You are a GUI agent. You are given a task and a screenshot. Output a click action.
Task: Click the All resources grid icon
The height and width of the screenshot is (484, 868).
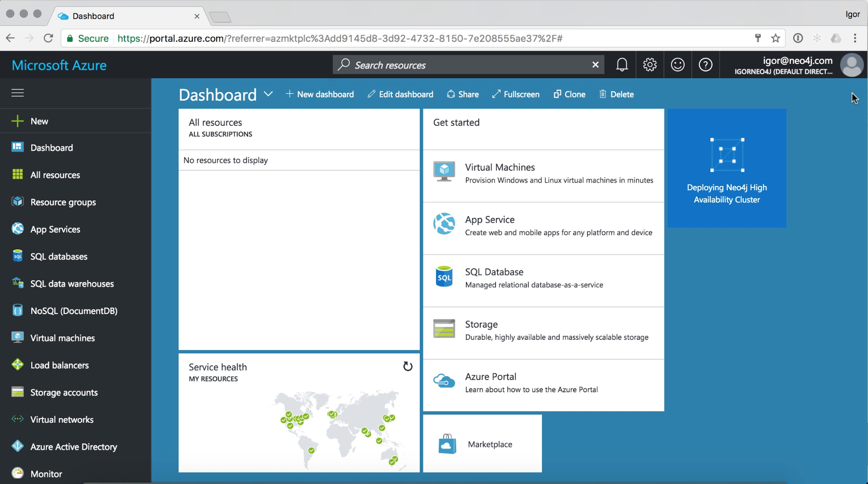pyautogui.click(x=17, y=175)
